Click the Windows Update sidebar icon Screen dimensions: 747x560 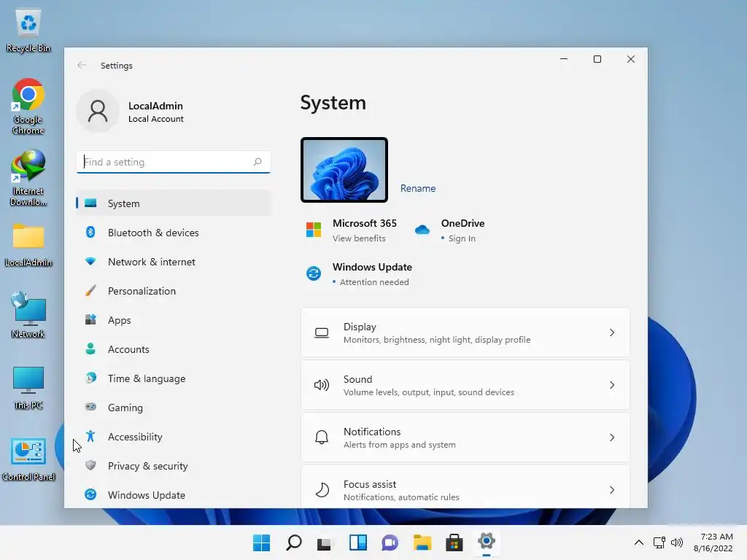pos(90,495)
